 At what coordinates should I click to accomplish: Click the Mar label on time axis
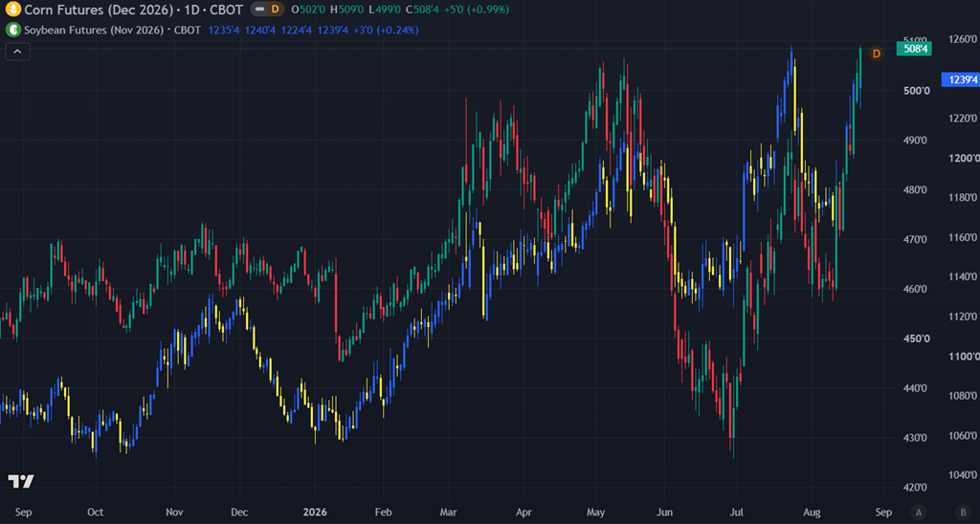(x=449, y=513)
